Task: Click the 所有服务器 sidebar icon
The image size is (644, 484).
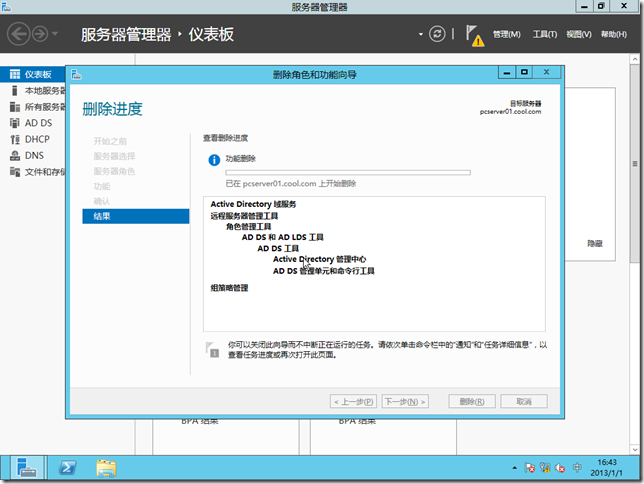Action: tap(15, 107)
